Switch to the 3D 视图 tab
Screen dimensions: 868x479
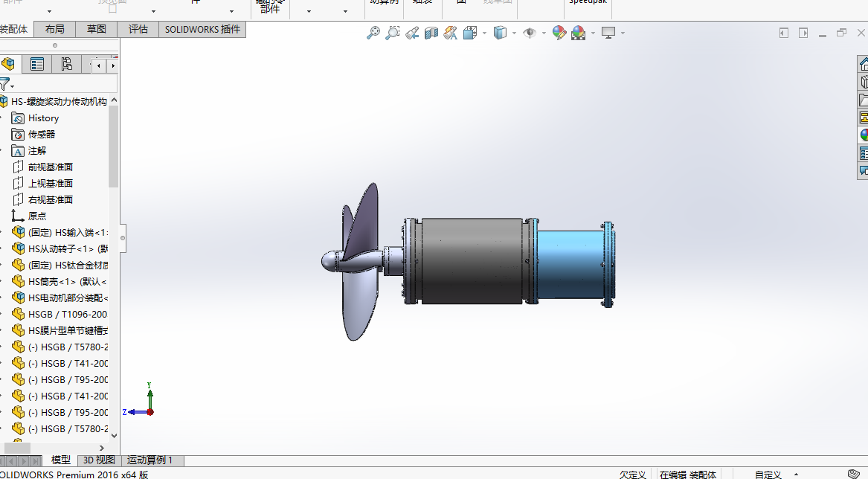point(99,460)
